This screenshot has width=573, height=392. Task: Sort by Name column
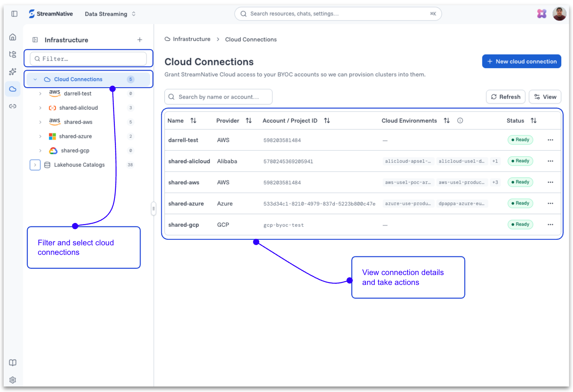[193, 121]
